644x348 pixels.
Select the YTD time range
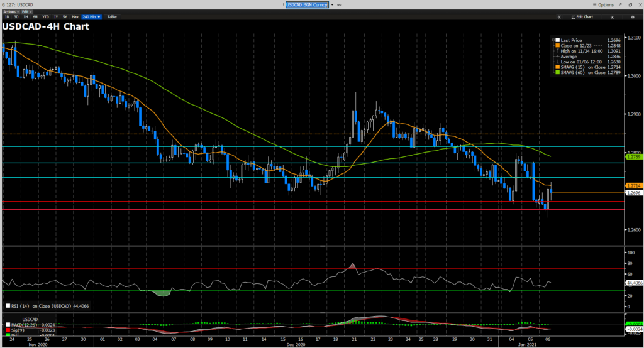(45, 17)
